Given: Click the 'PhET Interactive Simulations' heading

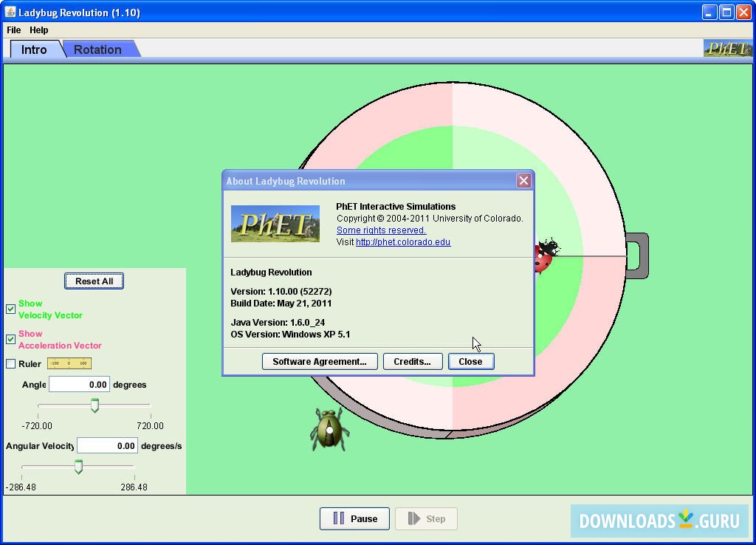Looking at the screenshot, I should pyautogui.click(x=396, y=207).
